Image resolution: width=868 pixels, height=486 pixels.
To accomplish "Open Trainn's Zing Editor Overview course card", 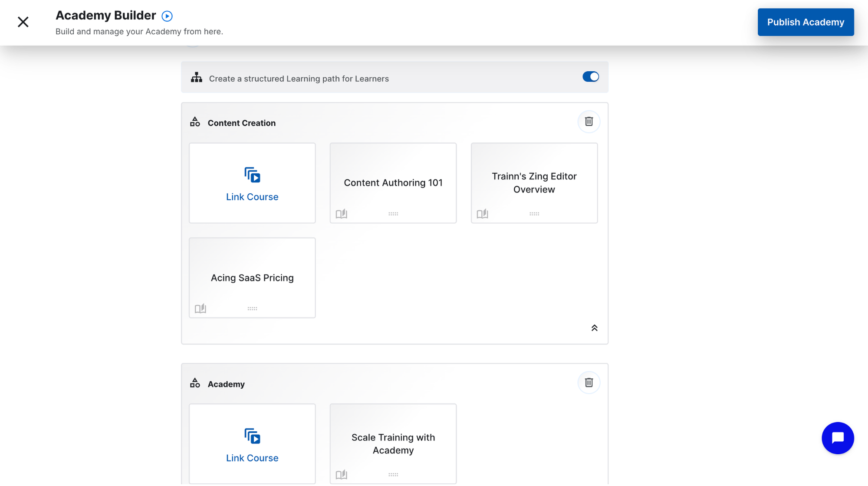I will [x=534, y=183].
